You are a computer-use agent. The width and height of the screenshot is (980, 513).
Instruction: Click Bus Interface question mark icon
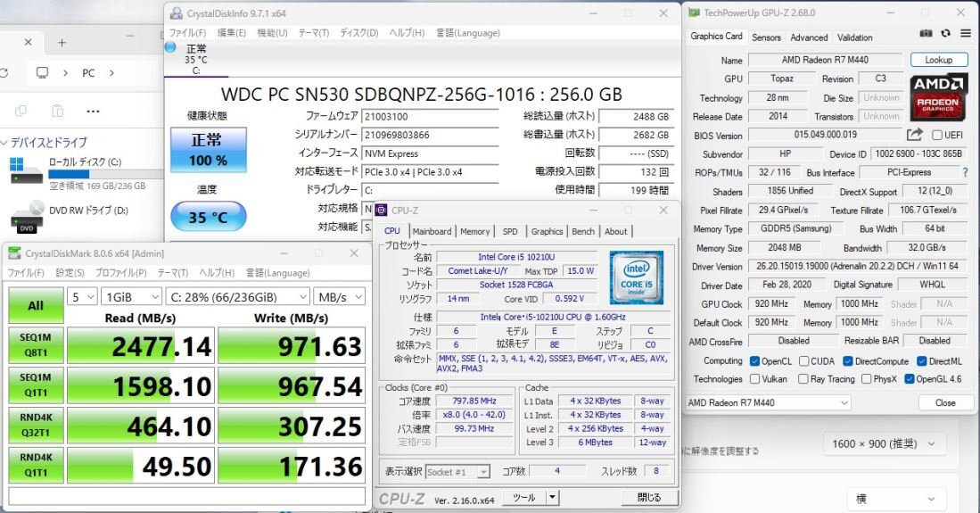pyautogui.click(x=965, y=172)
